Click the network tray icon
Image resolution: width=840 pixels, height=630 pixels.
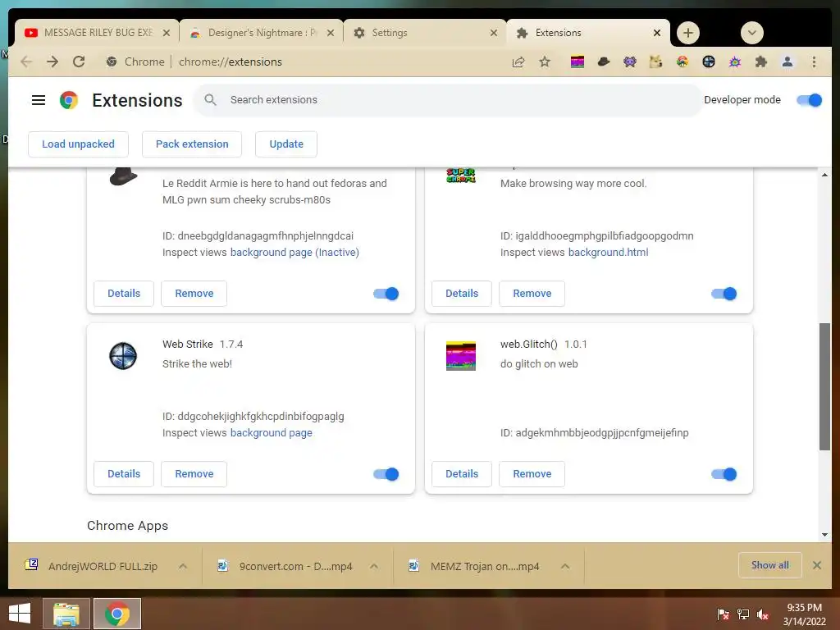click(743, 614)
